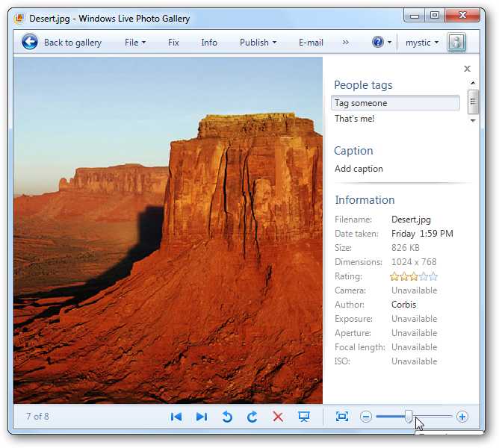Go to the previous photo
499x448 pixels.
(x=176, y=417)
